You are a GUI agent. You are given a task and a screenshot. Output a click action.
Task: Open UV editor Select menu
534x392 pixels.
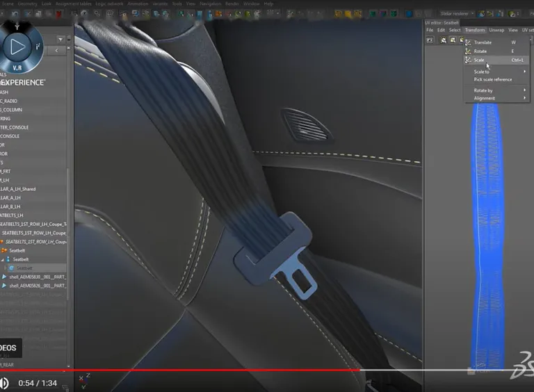pos(455,30)
